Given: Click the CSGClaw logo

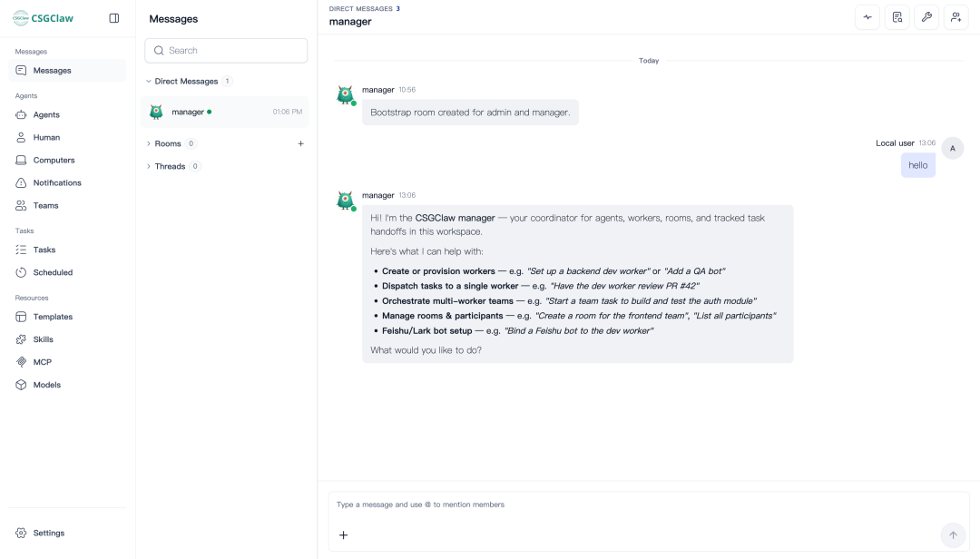Looking at the screenshot, I should click(x=44, y=18).
